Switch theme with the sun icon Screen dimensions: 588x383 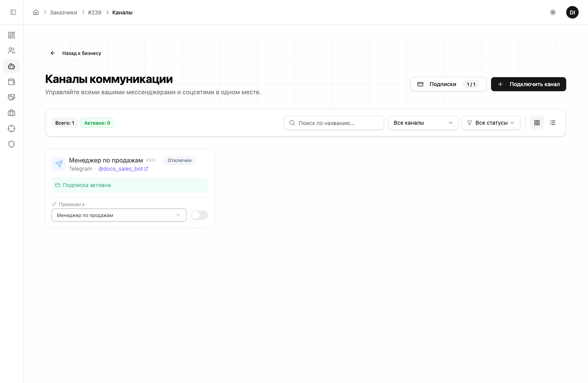[x=553, y=12]
